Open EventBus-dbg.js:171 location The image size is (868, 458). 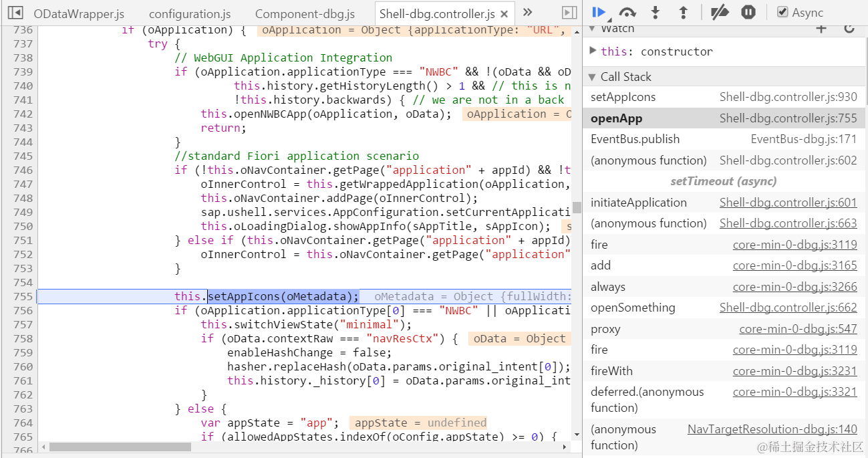coord(804,139)
